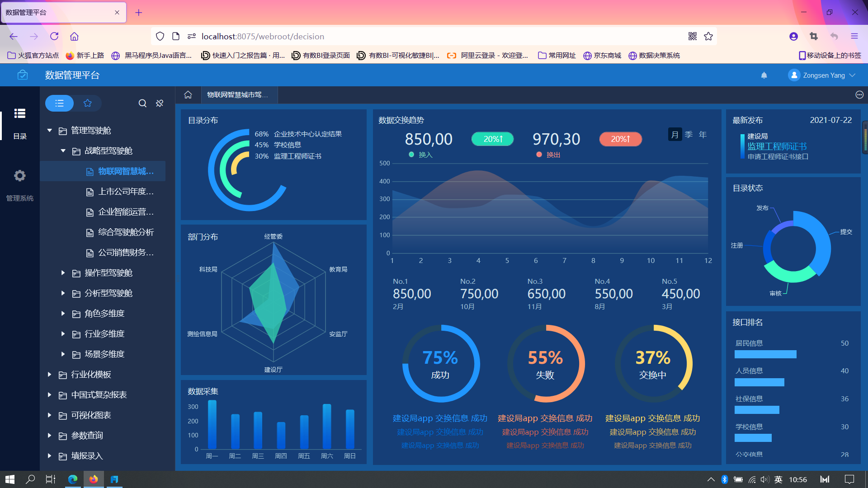Screen dimensions: 868x488
Task: Reload the current page
Action: coord(54,37)
